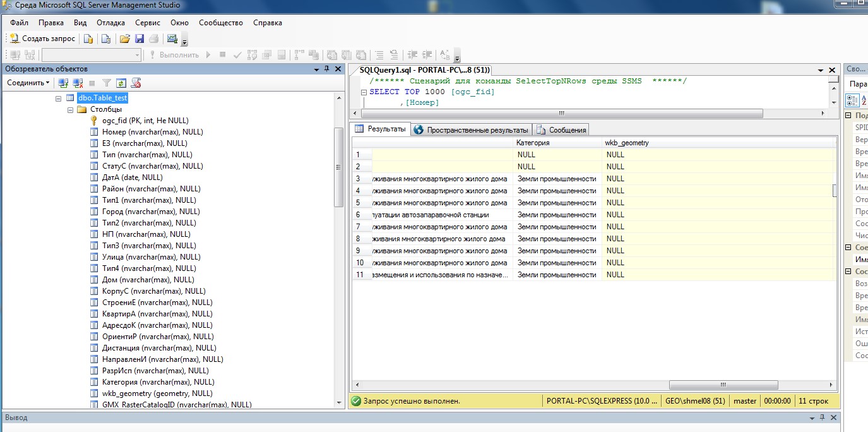
Task: Collapse the dbo.Table_test node
Action: click(x=57, y=98)
